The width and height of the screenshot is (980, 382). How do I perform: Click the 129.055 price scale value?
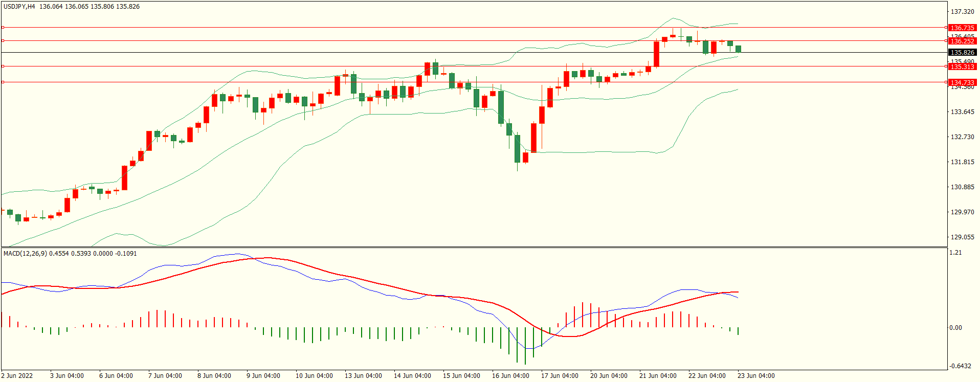coord(962,237)
